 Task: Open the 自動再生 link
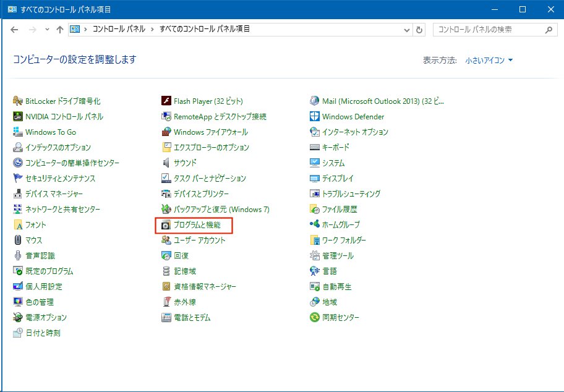(337, 287)
